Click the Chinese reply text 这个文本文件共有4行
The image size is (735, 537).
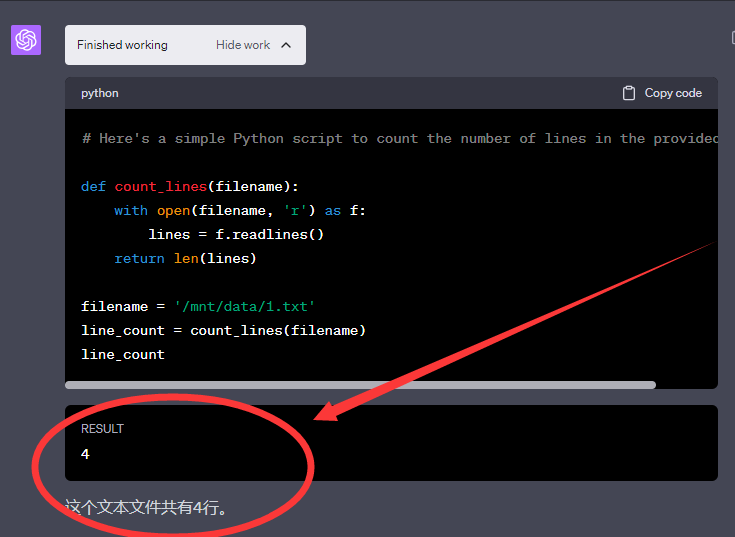(x=146, y=507)
